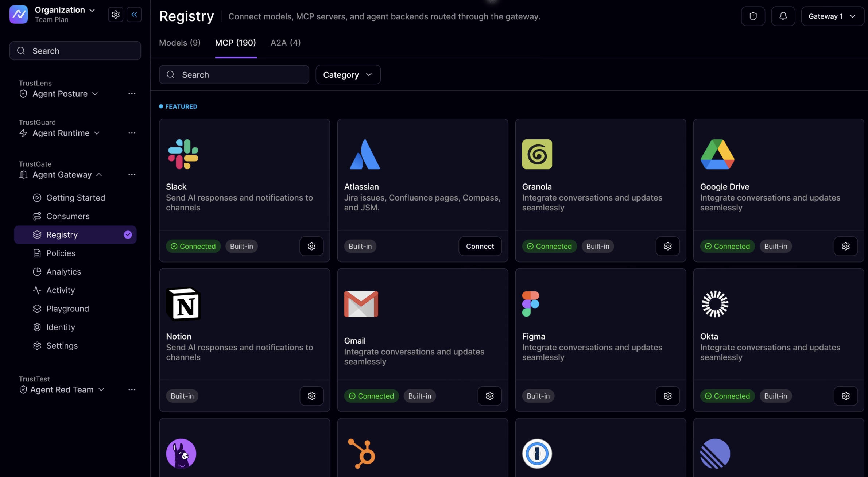Click the Gmail logo icon
Viewport: 868px width, 477px height.
(361, 304)
